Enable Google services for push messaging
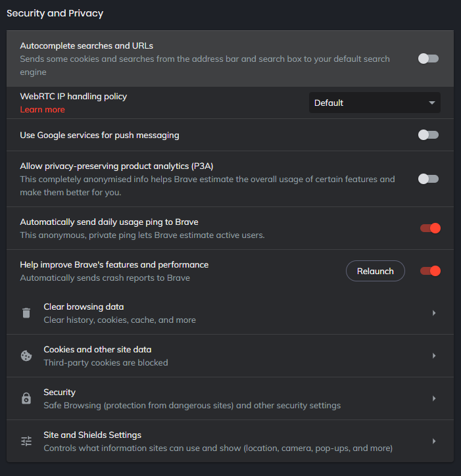Image resolution: width=461 pixels, height=476 pixels. pyautogui.click(x=428, y=135)
